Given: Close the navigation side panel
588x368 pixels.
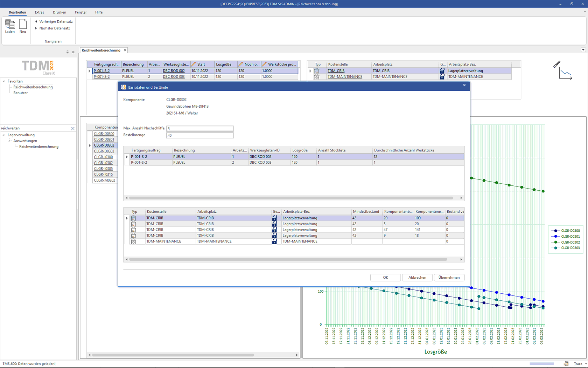Looking at the screenshot, I should coord(73,52).
